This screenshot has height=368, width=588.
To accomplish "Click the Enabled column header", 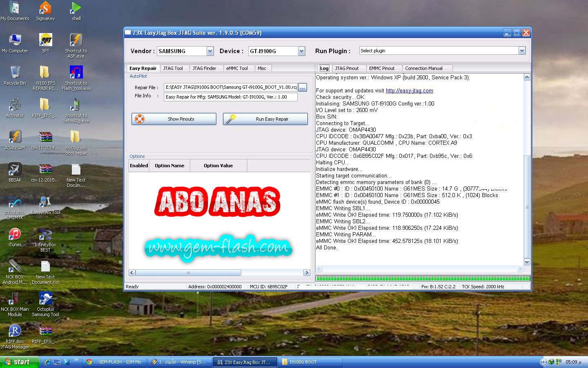I will 139,166.
